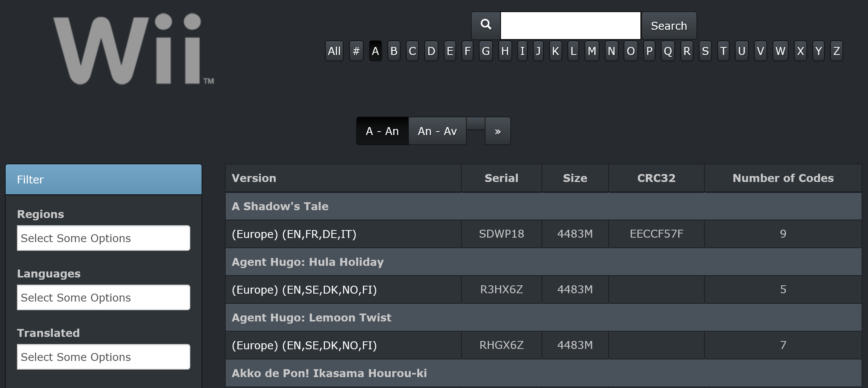The image size is (868, 388).
Task: Filter games starting with # symbol
Action: [x=356, y=51]
